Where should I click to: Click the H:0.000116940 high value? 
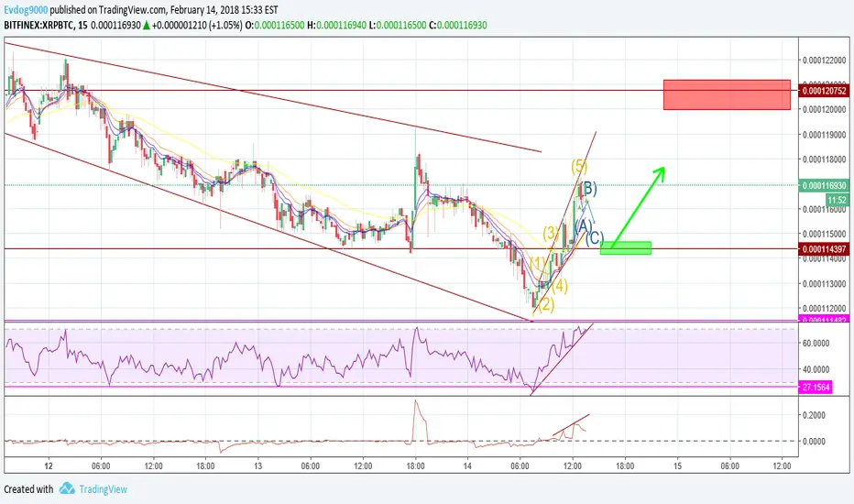337,25
